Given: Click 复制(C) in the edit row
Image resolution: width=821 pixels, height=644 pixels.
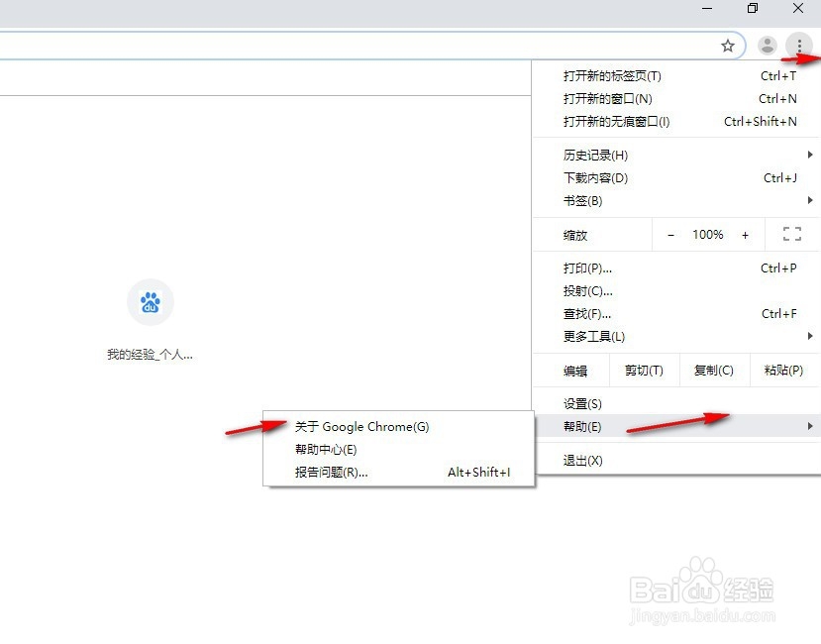Looking at the screenshot, I should (x=714, y=371).
